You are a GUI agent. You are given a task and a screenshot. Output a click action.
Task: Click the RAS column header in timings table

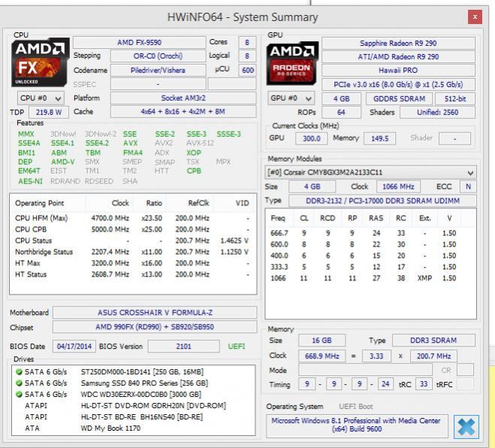pos(376,218)
